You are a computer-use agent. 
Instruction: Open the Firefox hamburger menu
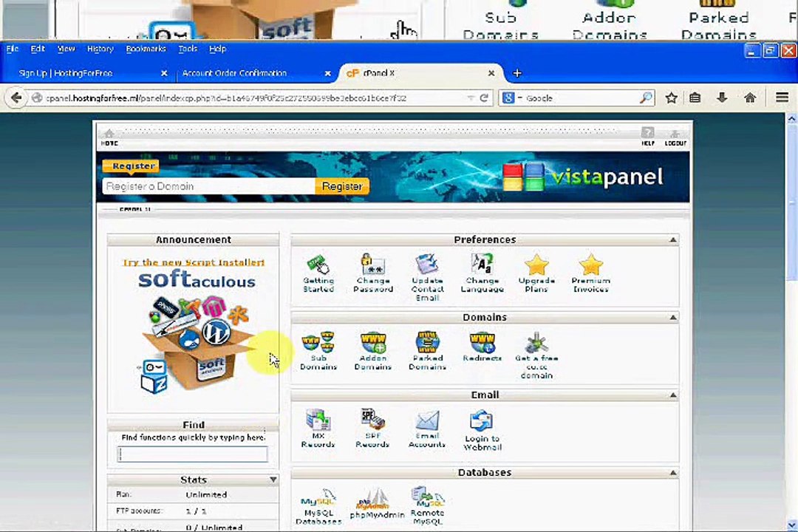tap(782, 98)
